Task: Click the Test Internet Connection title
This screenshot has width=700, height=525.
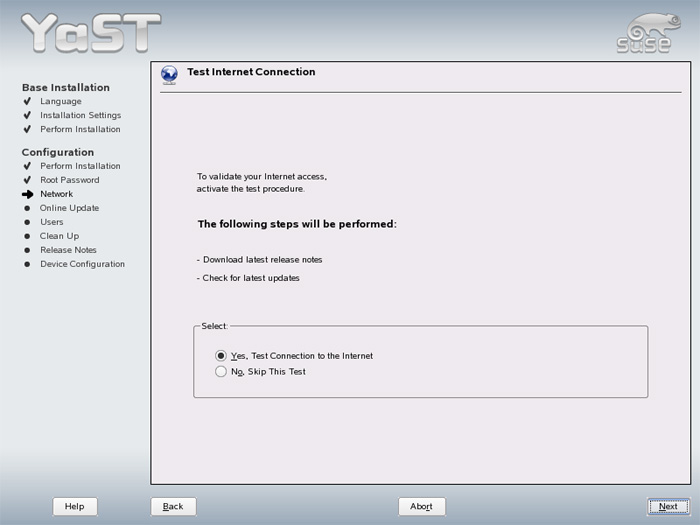Action: click(x=251, y=72)
